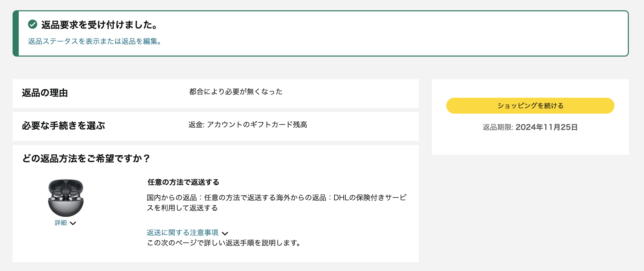
Task: Click the gift card balance refund text
Action: (248, 125)
